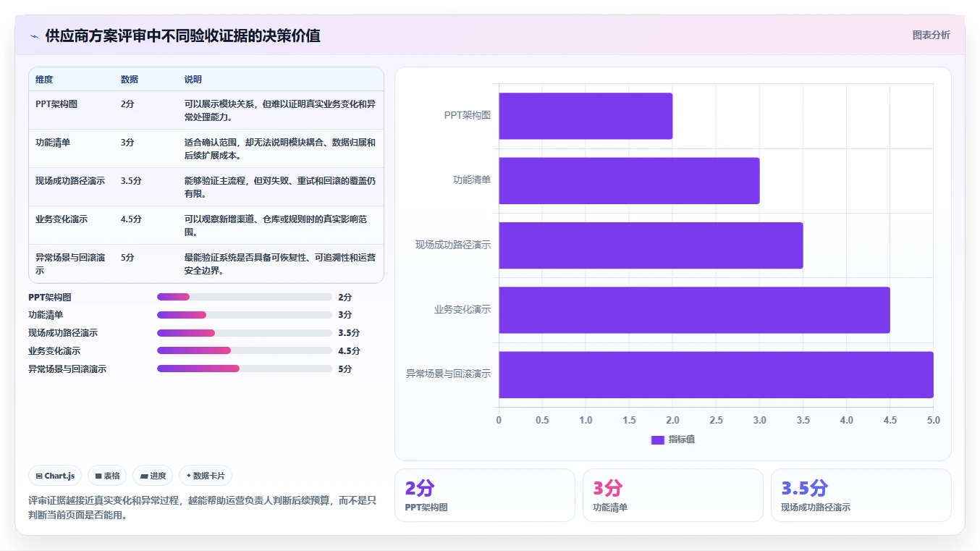This screenshot has width=980, height=551.
Task: Click the logo icon beside the title
Action: (34, 36)
